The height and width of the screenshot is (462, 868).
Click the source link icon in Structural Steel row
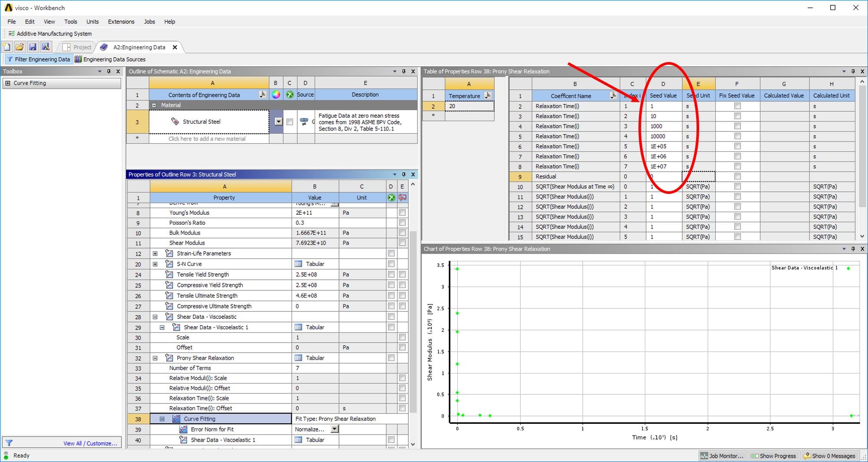pyautogui.click(x=304, y=121)
